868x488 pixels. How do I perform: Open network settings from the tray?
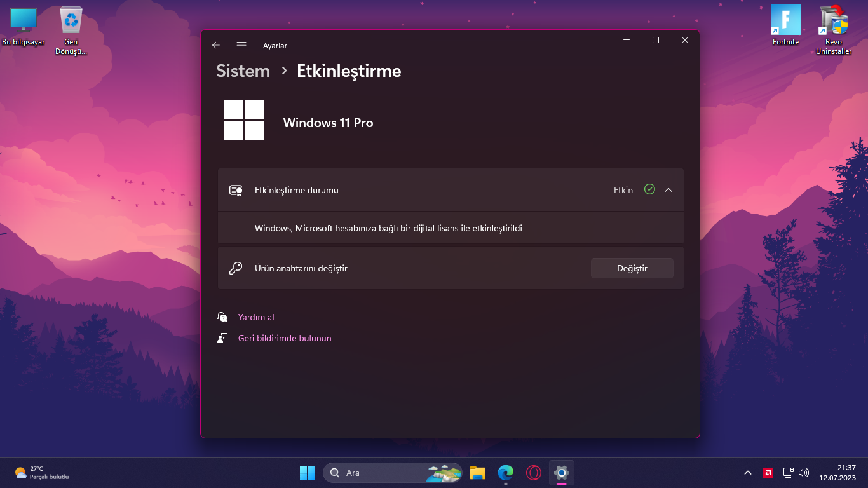click(789, 473)
